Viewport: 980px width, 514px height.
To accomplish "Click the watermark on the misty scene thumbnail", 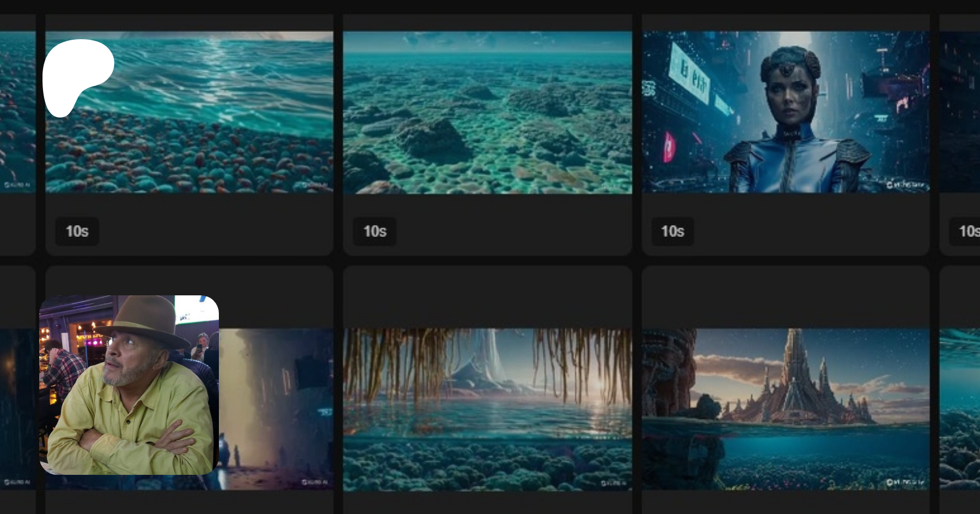I will 315,482.
